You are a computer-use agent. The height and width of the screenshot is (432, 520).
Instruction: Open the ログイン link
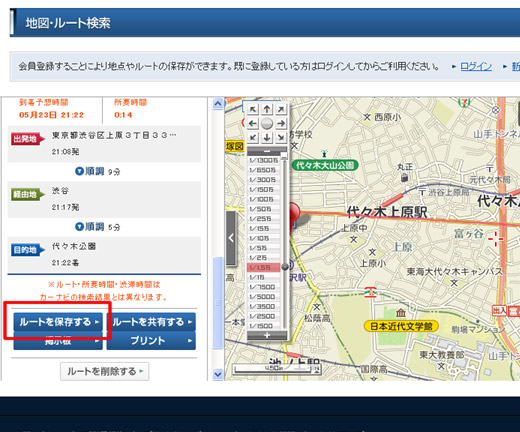pos(476,66)
